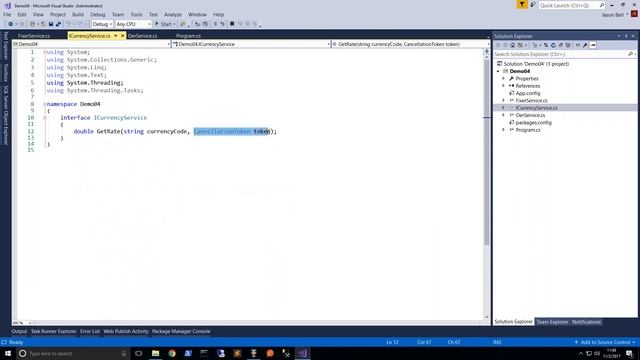The image size is (640, 360).
Task: Open the Demo04 project navigation dropdown
Action: pos(91,44)
